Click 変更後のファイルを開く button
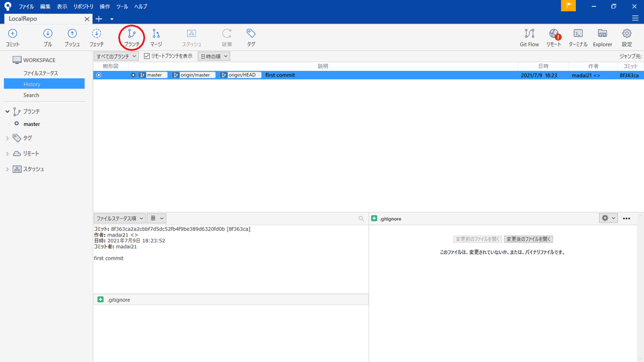 pyautogui.click(x=529, y=239)
